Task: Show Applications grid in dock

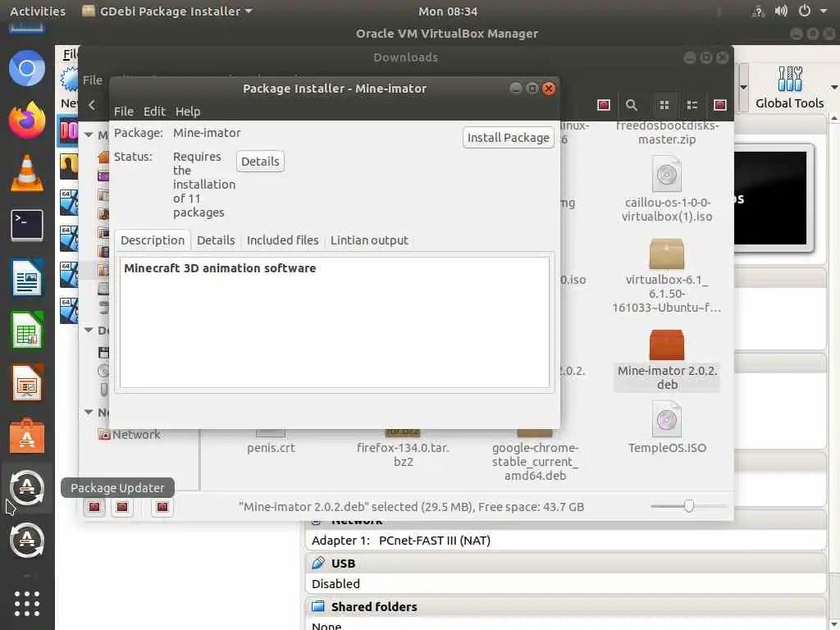Action: pos(27,604)
